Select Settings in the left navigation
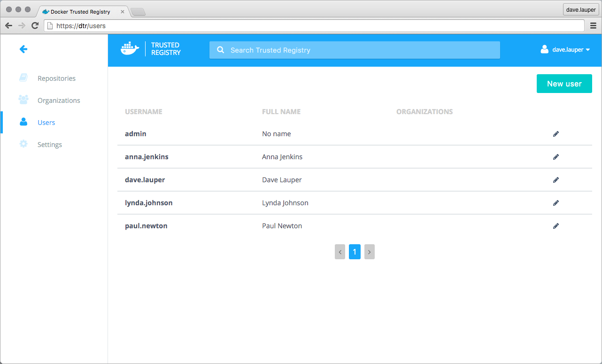 [x=50, y=145]
